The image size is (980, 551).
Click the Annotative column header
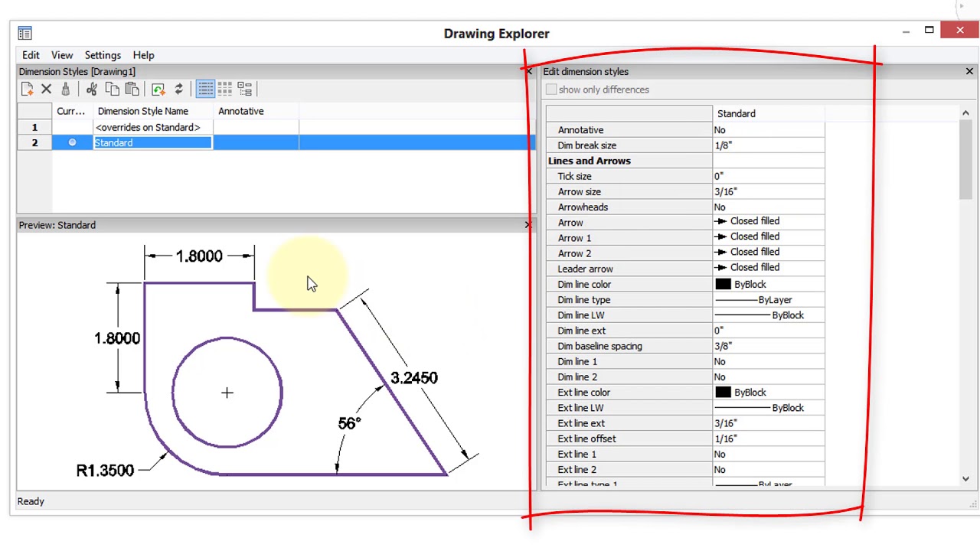click(256, 111)
